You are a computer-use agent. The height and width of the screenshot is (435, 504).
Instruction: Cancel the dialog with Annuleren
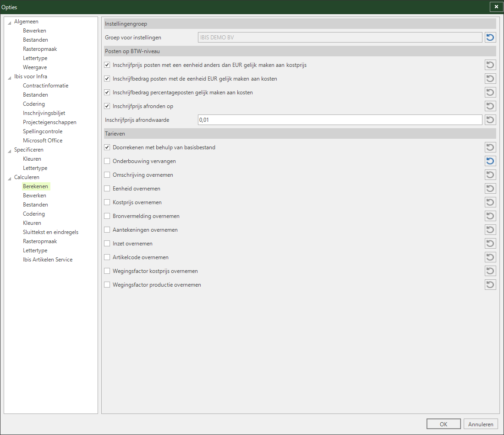click(481, 424)
